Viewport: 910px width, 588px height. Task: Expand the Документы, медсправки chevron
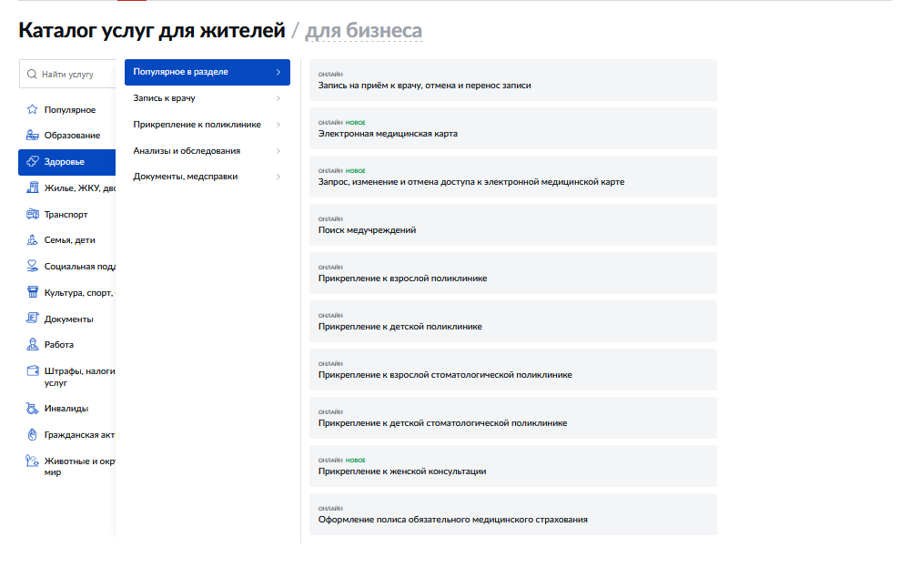point(278,177)
